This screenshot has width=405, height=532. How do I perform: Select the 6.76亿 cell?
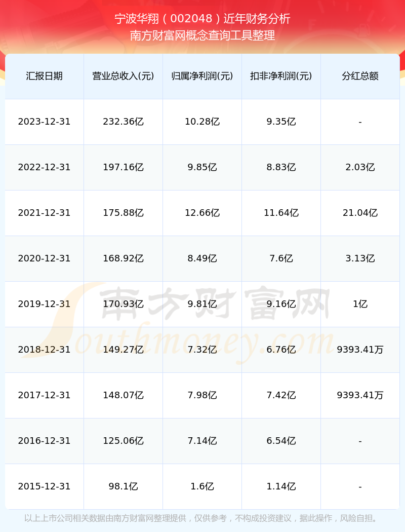coord(281,350)
